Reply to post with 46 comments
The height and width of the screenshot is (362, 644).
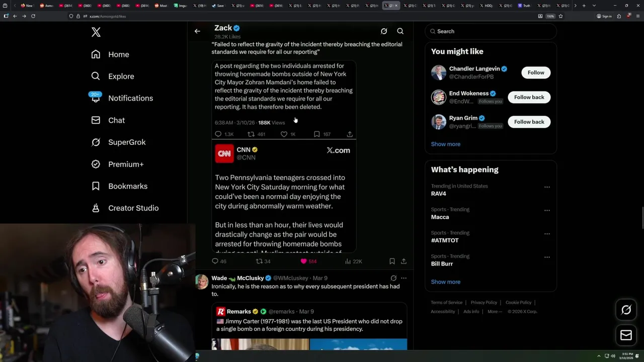tap(219, 261)
